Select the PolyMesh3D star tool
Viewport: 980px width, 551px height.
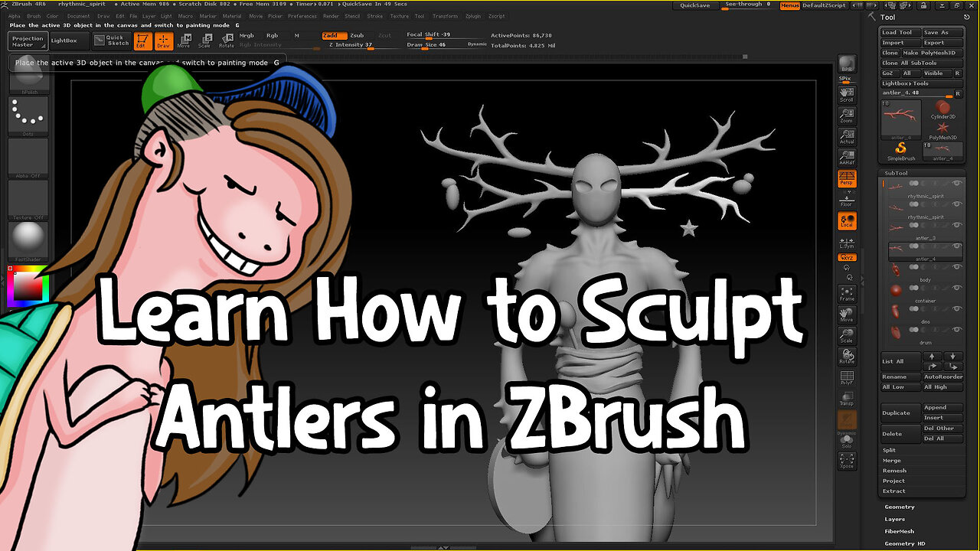942,130
